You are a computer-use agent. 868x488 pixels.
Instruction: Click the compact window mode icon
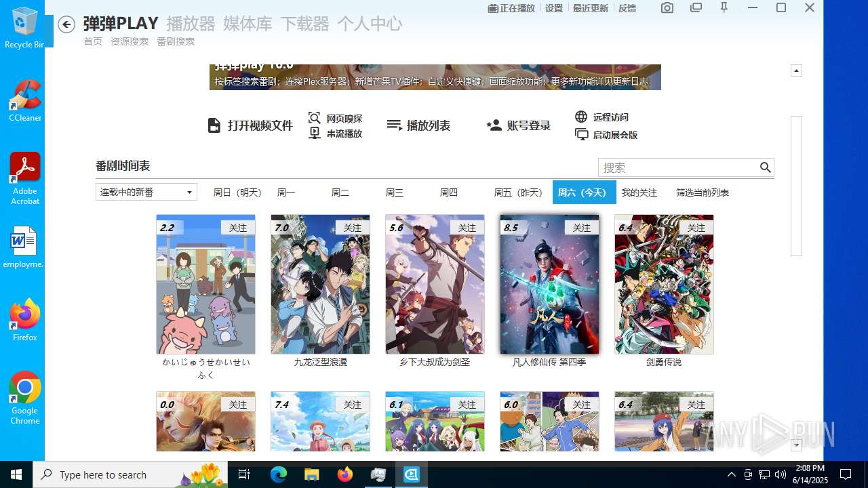[696, 8]
